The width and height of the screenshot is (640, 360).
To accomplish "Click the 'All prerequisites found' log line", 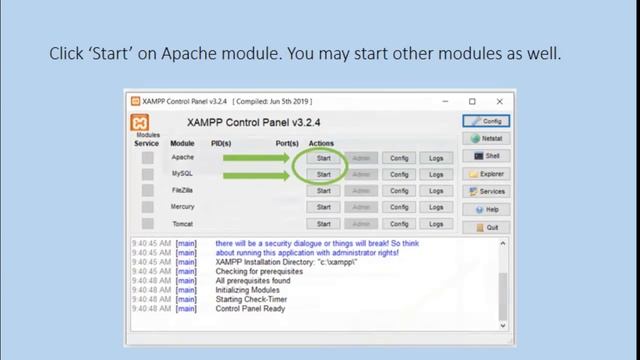I will (x=253, y=280).
